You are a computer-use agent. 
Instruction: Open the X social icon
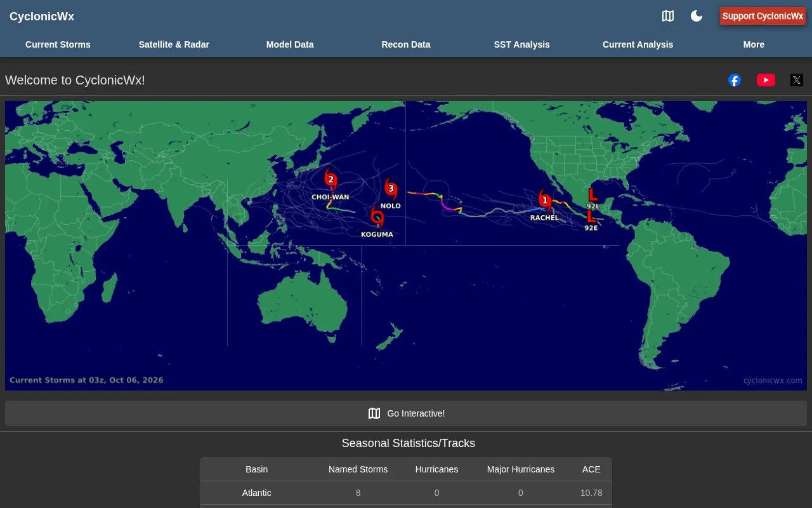[x=797, y=80]
